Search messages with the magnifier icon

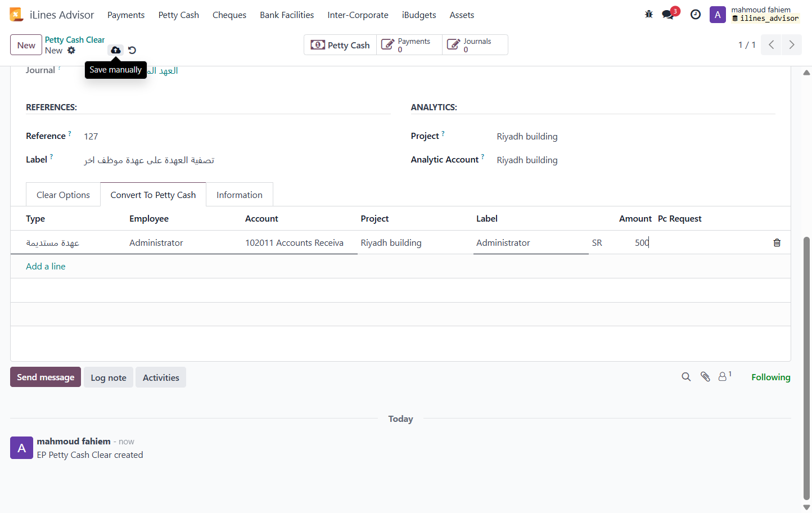pos(686,377)
